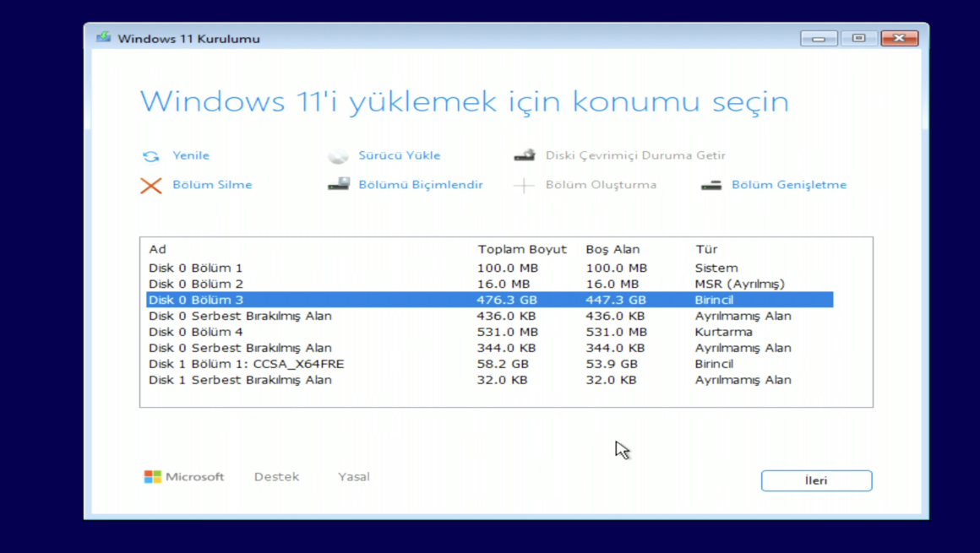Image resolution: width=980 pixels, height=553 pixels.
Task: Close the Windows 11 Kurulumu window
Action: pos(900,38)
